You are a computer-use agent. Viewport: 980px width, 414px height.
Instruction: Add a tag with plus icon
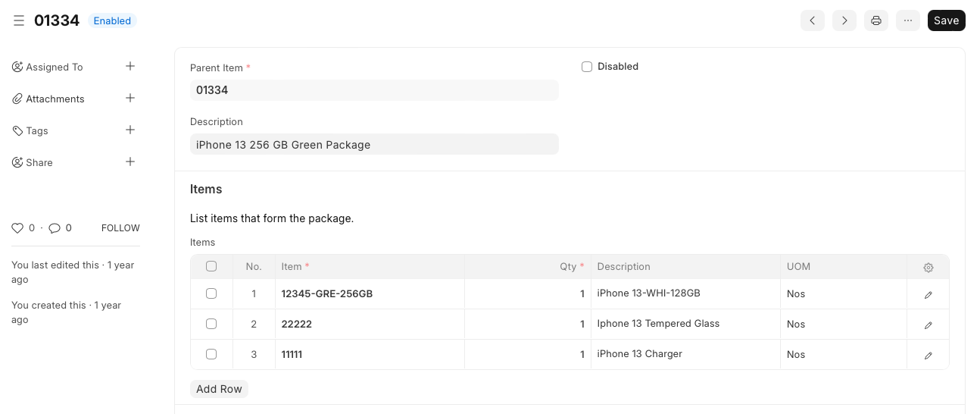(x=130, y=130)
